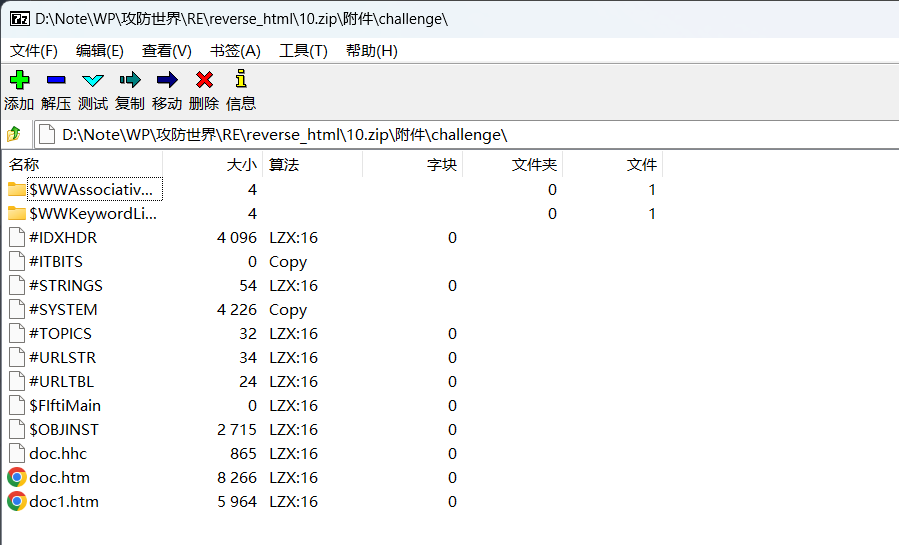
Task: Click the Copy algorithm cell for #SYSTEM
Action: [x=288, y=310]
